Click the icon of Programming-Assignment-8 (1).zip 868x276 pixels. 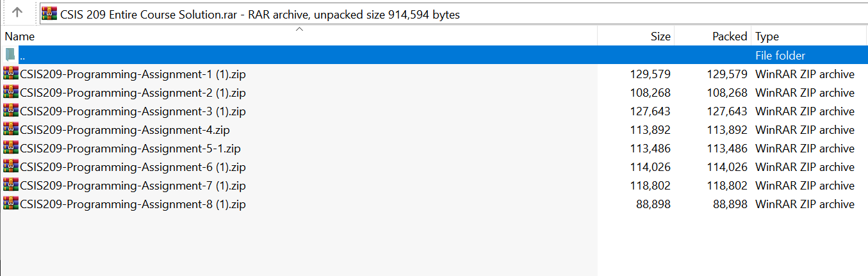click(11, 204)
